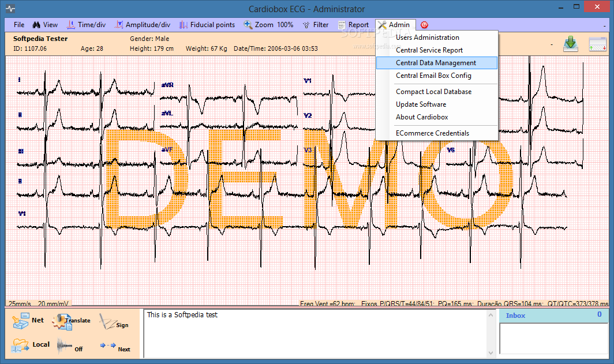
Task: Choose Central Data Management
Action: point(437,63)
